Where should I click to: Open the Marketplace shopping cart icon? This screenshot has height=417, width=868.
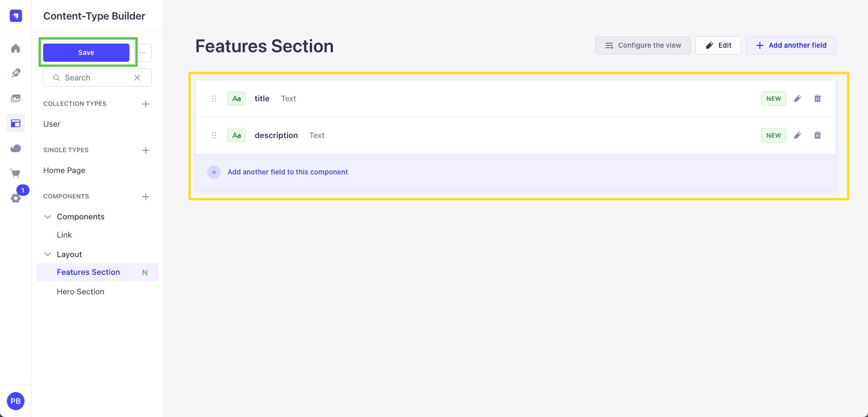[16, 173]
